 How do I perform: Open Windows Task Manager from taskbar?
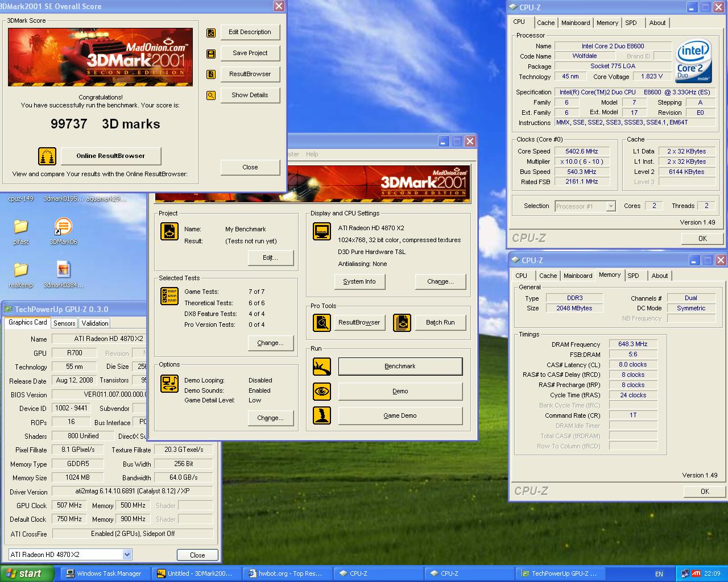[x=105, y=573]
